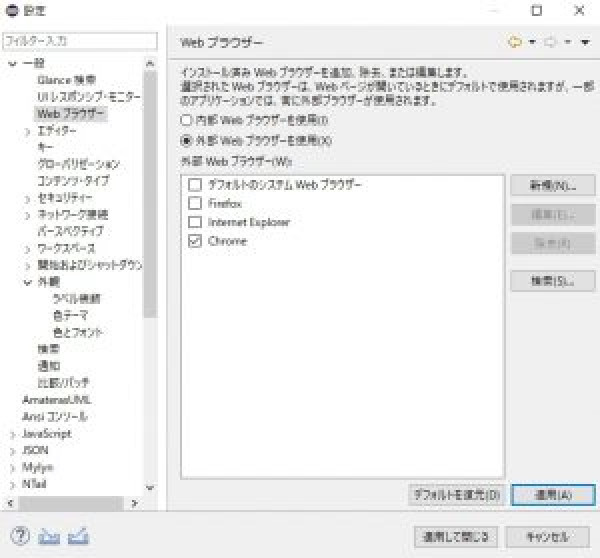
Task: Click the Export preferences icon
Action: click(79, 536)
